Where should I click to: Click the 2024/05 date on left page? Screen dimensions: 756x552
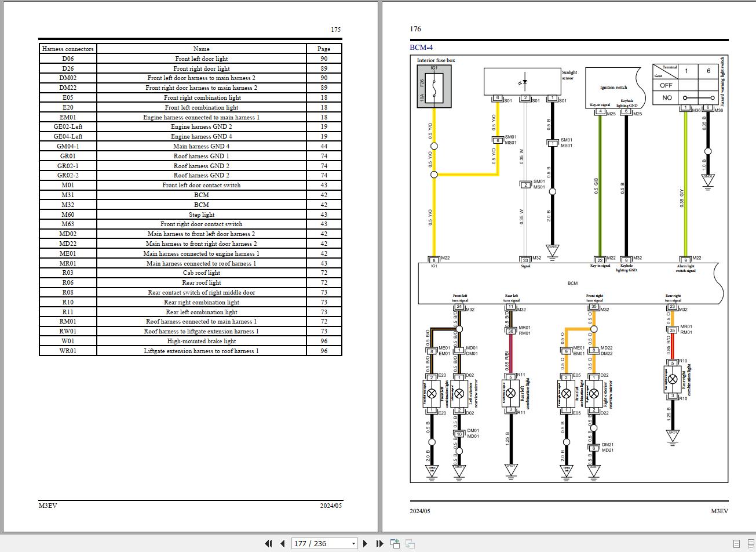pos(331,505)
